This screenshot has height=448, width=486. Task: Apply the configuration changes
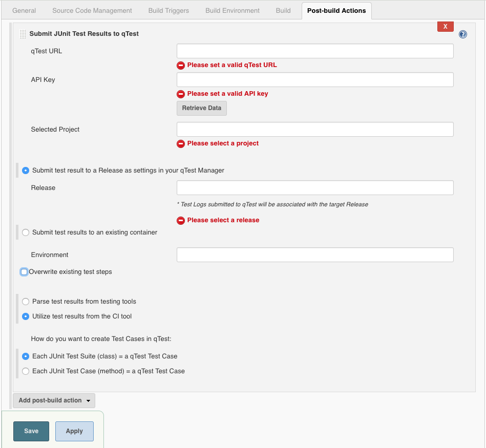[x=74, y=431]
